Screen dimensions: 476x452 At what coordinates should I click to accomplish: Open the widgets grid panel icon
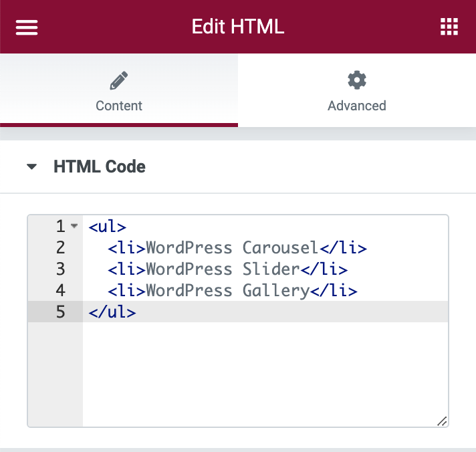pyautogui.click(x=449, y=27)
